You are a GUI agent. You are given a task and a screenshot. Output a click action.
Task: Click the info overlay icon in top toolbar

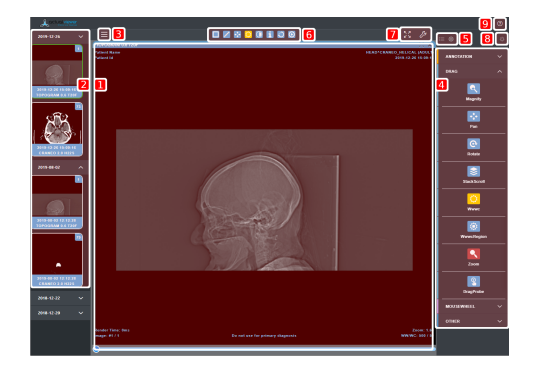[x=270, y=34]
